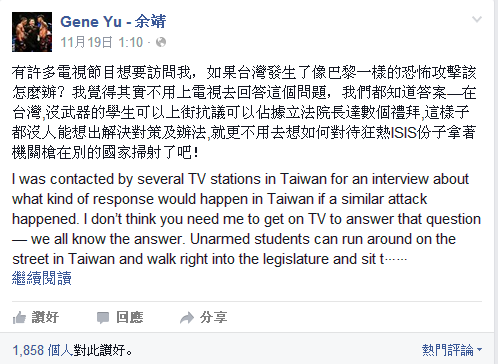Click the small arrow beside 熱門評論

click(479, 350)
